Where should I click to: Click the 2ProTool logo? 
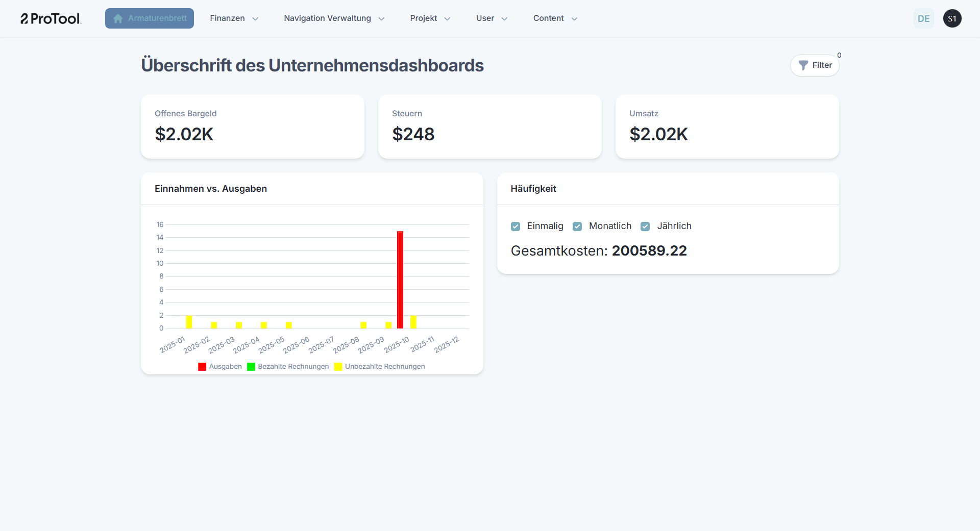click(x=51, y=19)
